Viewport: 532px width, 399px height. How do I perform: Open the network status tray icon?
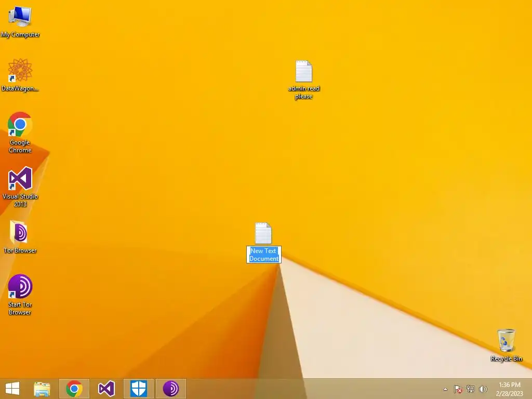[471, 389]
